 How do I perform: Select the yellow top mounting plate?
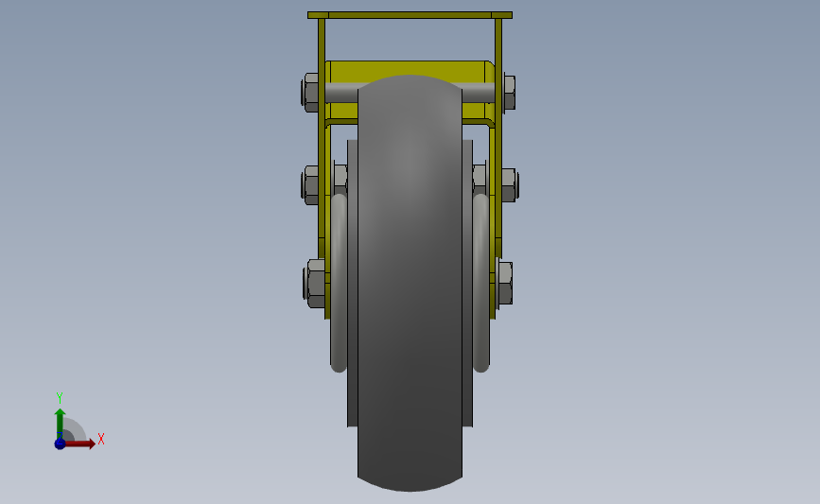(410, 15)
